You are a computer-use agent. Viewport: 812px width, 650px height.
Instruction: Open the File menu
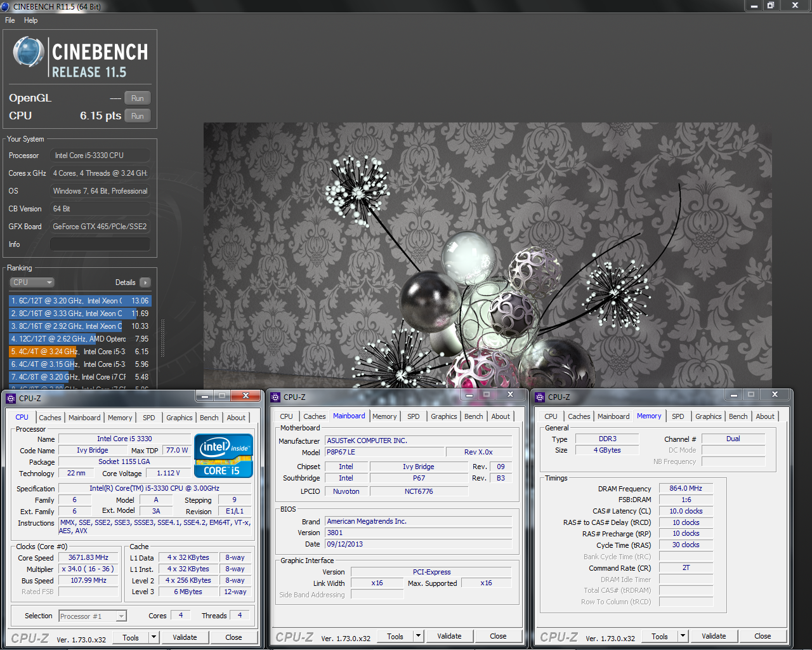click(x=10, y=20)
